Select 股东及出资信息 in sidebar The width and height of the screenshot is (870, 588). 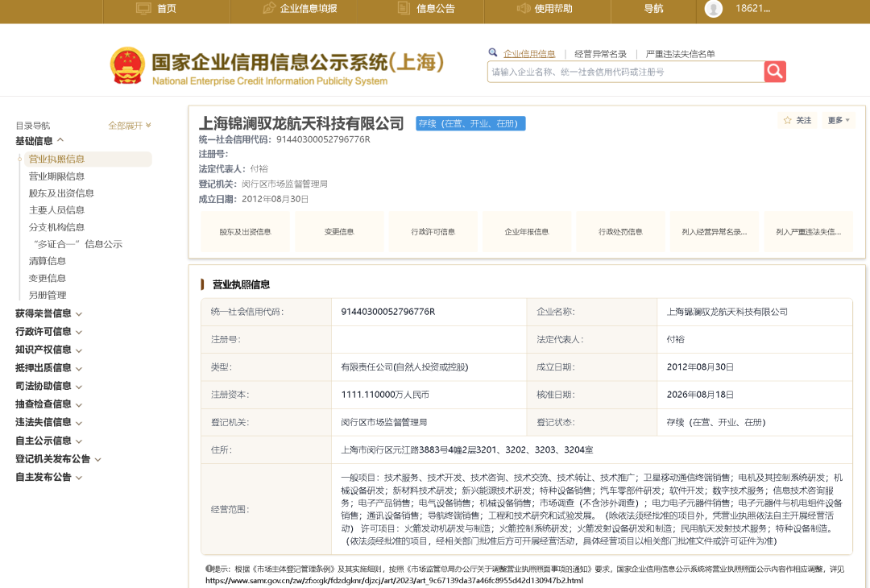[61, 193]
